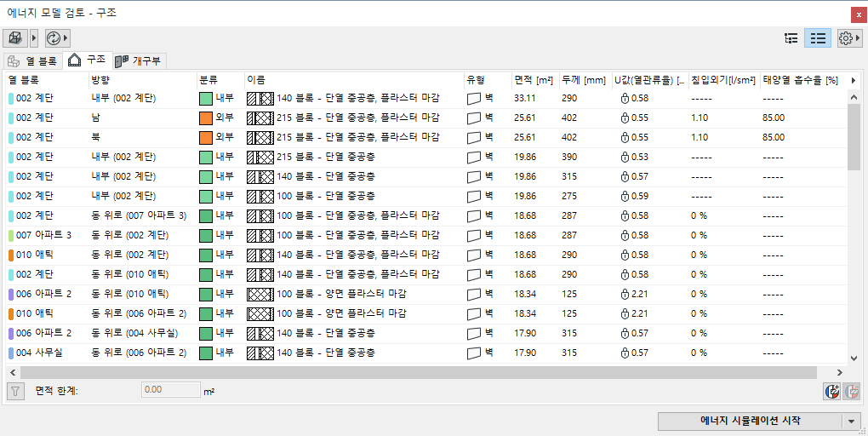Sort by the 면적 [m²] column header
The width and height of the screenshot is (868, 436).
click(x=534, y=80)
